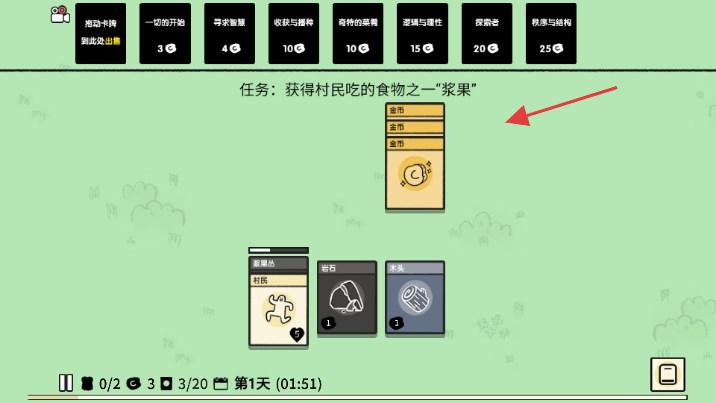Open the notebook icon in bottom right corner
Screen dimensions: 716x403
pos(668,375)
